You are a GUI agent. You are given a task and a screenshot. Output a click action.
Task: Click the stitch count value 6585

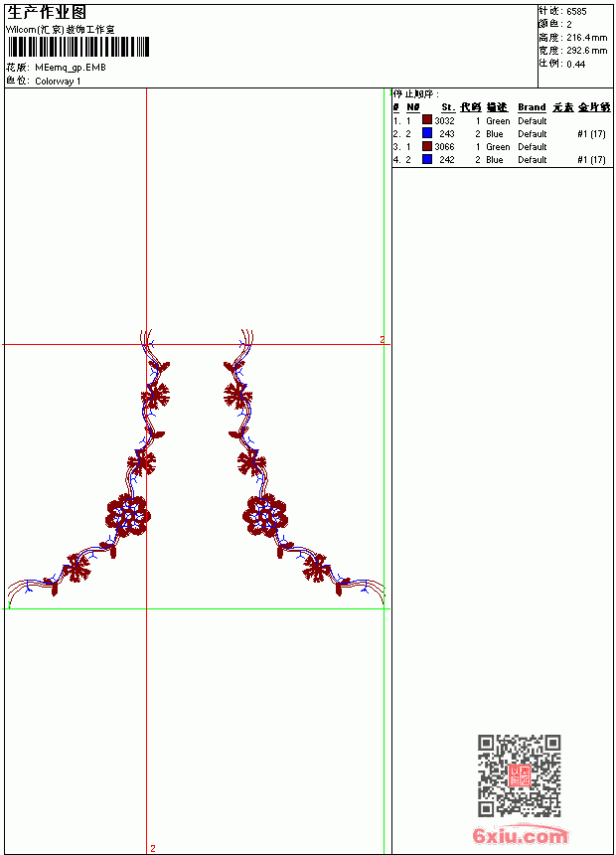click(576, 12)
